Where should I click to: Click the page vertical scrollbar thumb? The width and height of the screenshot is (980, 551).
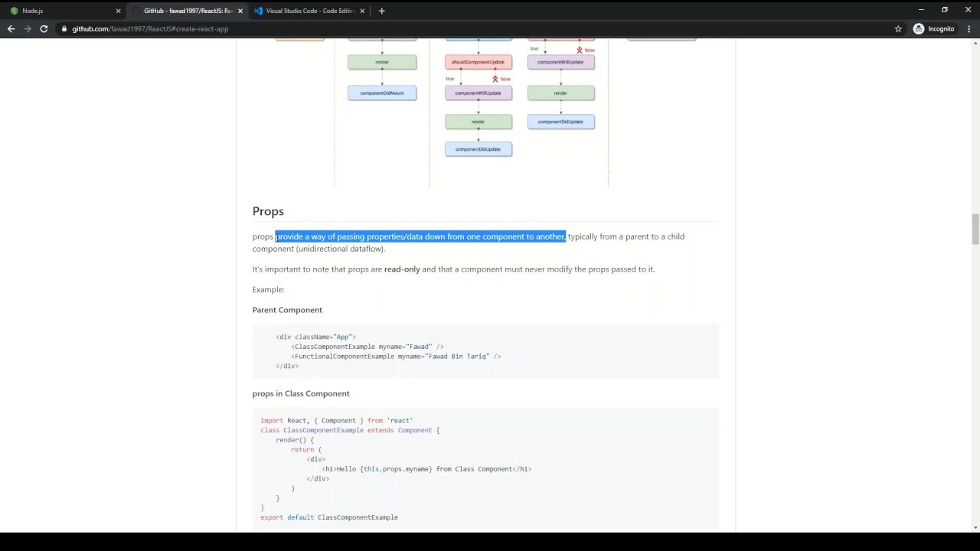975,230
